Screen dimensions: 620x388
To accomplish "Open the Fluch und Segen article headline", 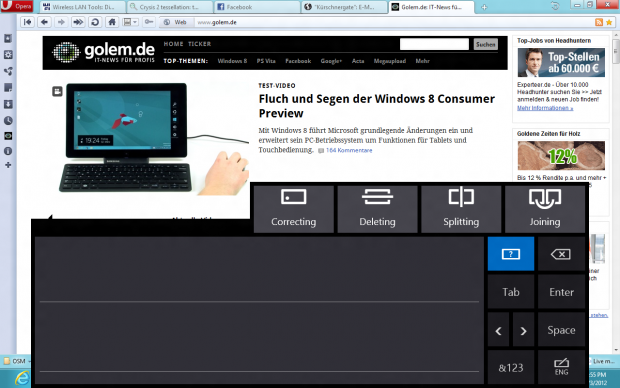I will point(376,106).
